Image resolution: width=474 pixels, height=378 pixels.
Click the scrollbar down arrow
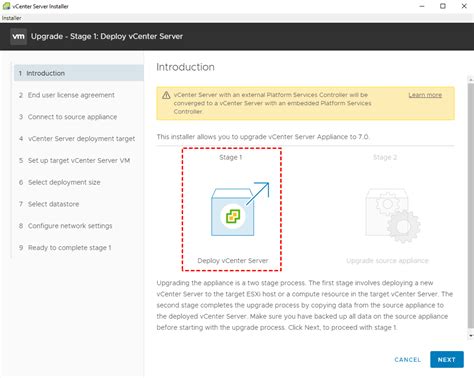[471, 336]
